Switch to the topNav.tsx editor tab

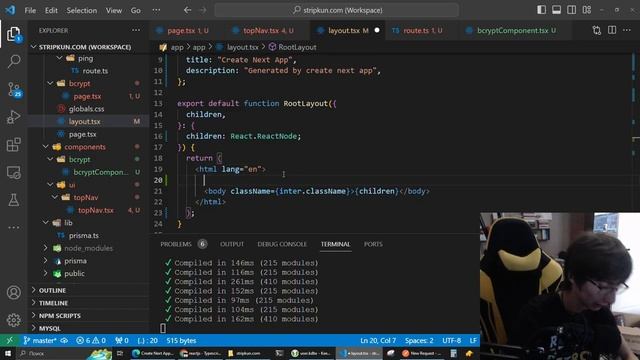(x=263, y=31)
